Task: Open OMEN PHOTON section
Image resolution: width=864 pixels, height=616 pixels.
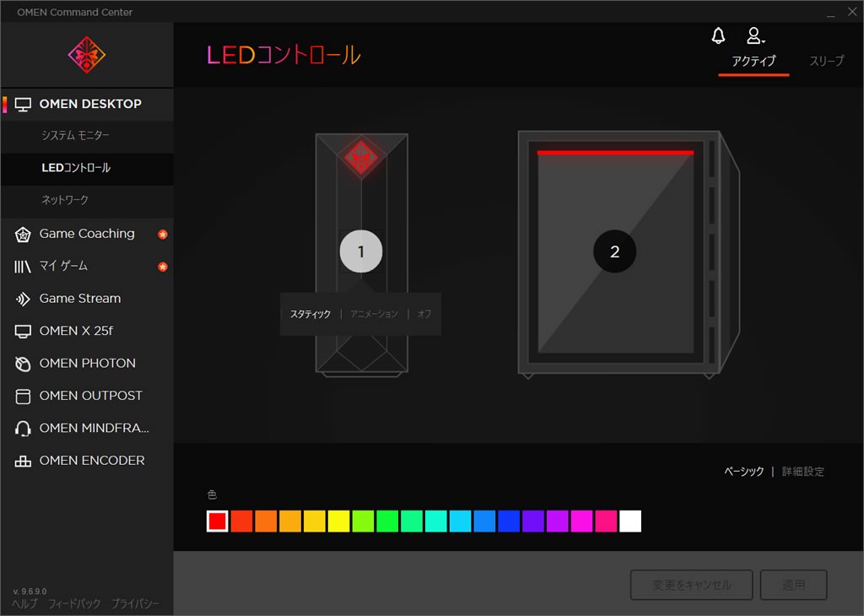Action: tap(87, 364)
